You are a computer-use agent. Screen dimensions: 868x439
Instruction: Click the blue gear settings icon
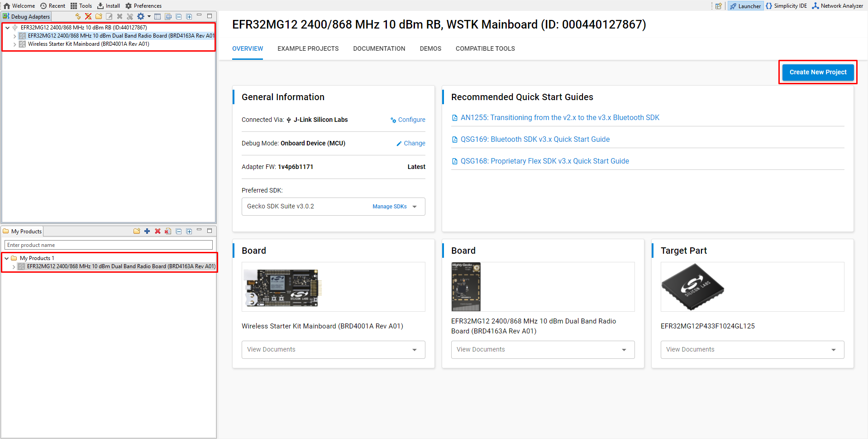141,16
